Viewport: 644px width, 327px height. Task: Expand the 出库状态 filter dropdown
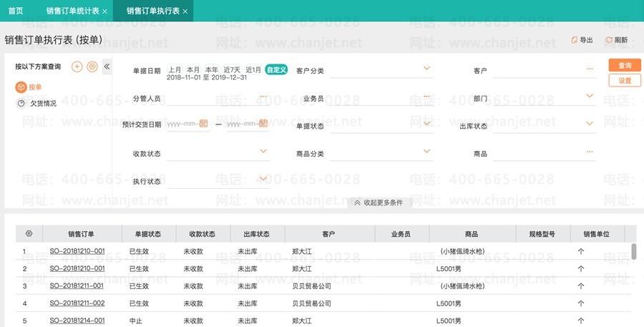[x=590, y=123]
